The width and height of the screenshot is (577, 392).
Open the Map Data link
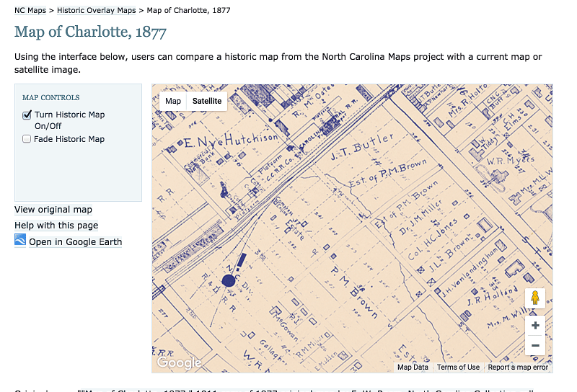pos(413,367)
